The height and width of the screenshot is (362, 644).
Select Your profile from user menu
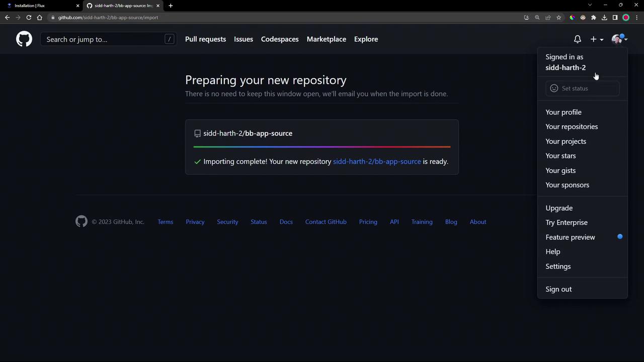583,112
